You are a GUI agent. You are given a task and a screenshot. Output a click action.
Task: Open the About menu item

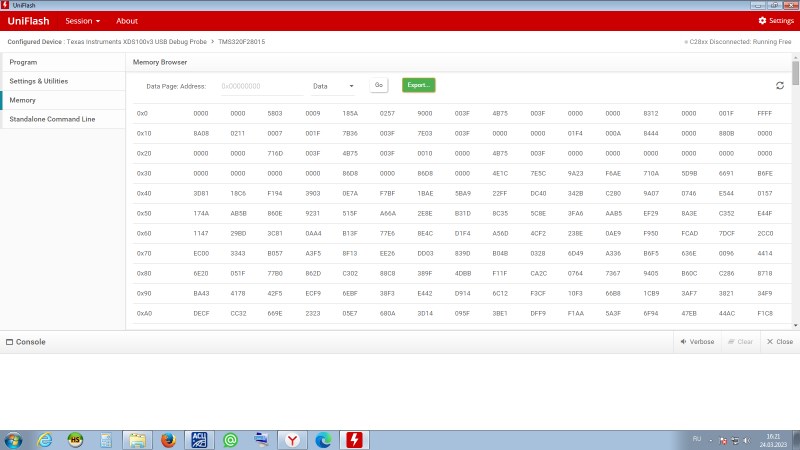[127, 20]
